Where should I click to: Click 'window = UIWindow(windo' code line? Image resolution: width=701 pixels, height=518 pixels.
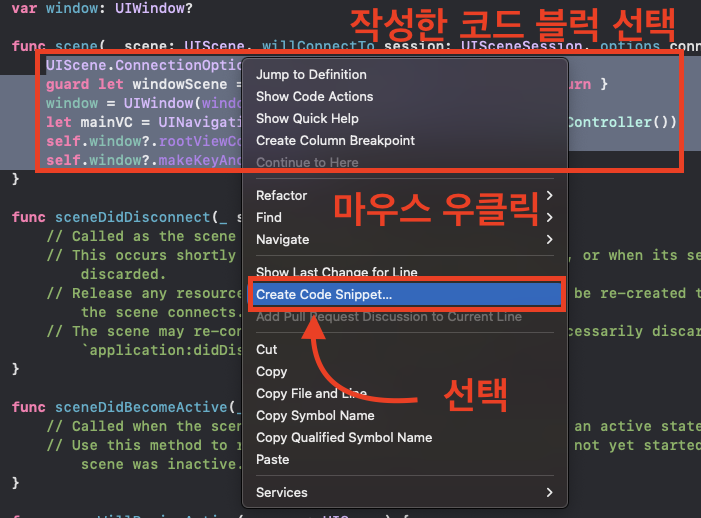[144, 103]
